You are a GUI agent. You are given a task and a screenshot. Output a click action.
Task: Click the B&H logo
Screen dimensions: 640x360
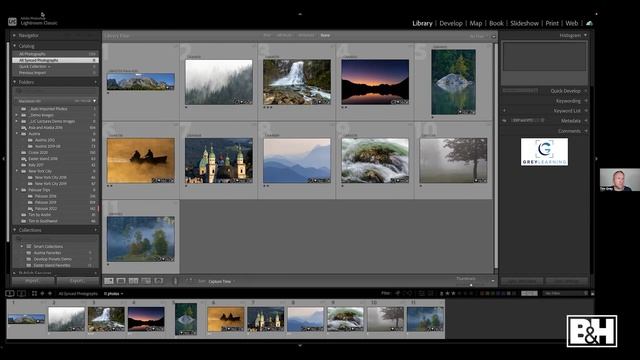pyautogui.click(x=592, y=331)
